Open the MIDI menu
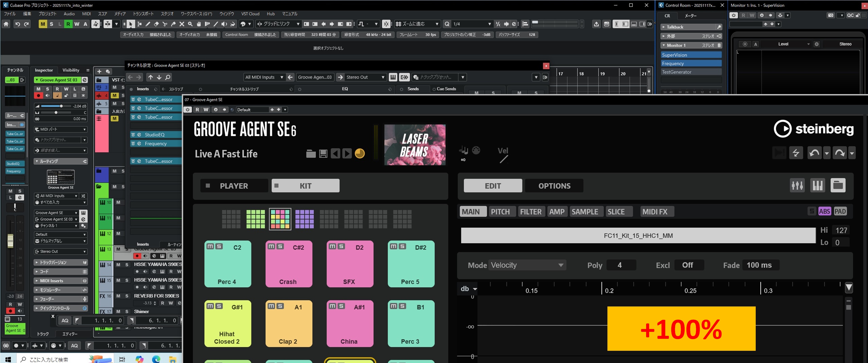The width and height of the screenshot is (868, 363). point(86,14)
